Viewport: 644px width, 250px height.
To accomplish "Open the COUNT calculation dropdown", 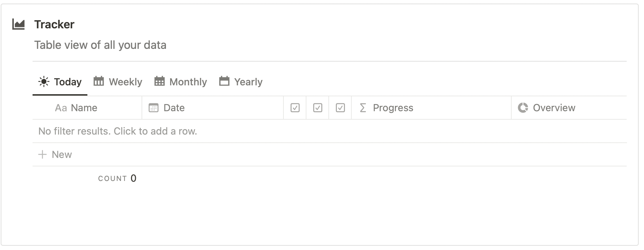I will tap(117, 178).
